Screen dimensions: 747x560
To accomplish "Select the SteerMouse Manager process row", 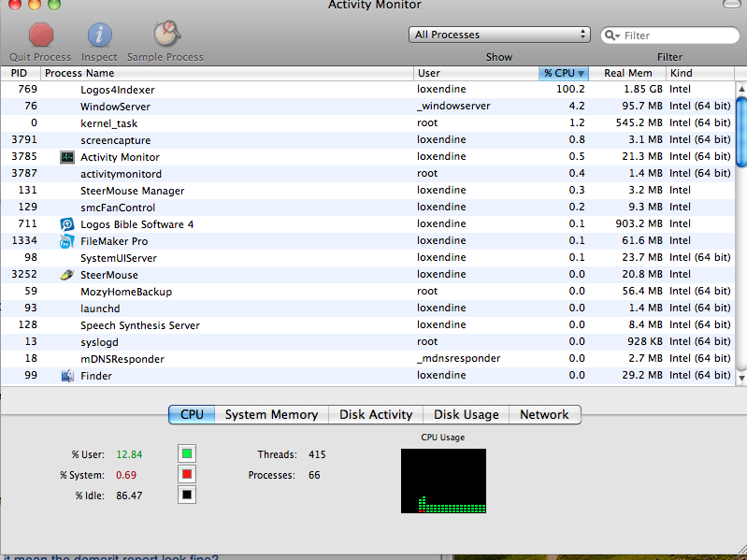I will click(x=367, y=191).
